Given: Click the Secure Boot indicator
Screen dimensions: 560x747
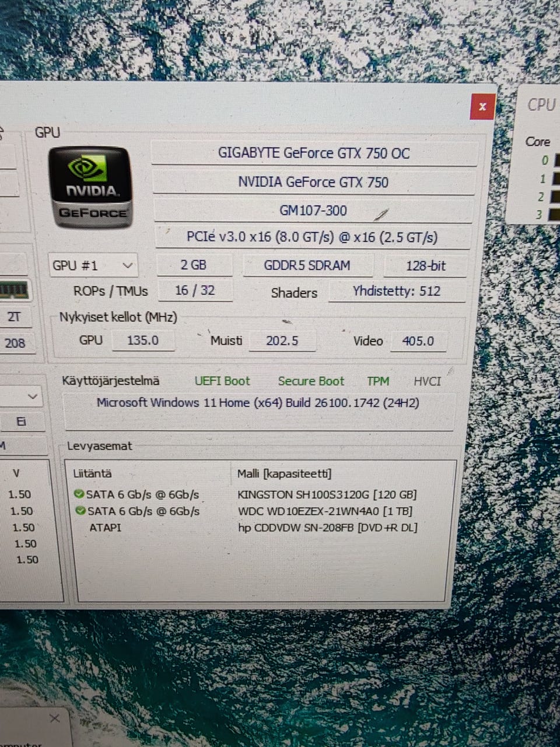Looking at the screenshot, I should click(x=311, y=381).
